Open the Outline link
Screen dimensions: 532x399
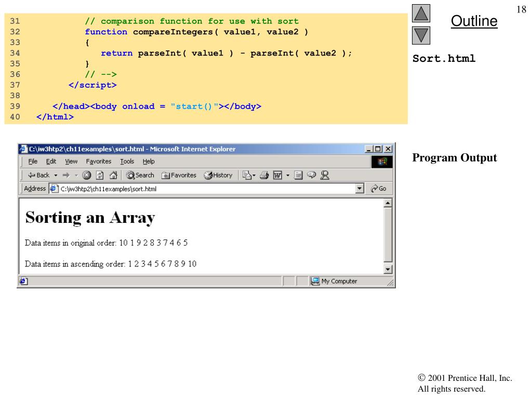pyautogui.click(x=474, y=21)
